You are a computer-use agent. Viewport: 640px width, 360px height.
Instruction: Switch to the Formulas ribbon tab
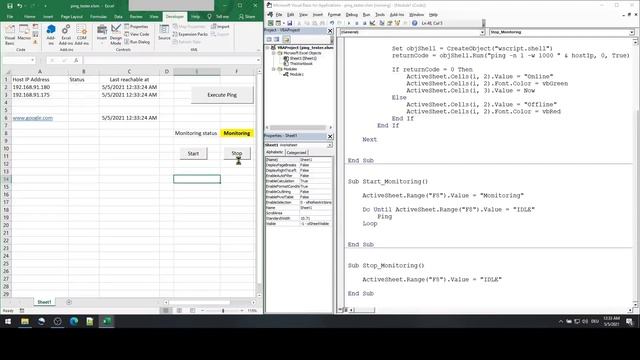click(x=98, y=17)
